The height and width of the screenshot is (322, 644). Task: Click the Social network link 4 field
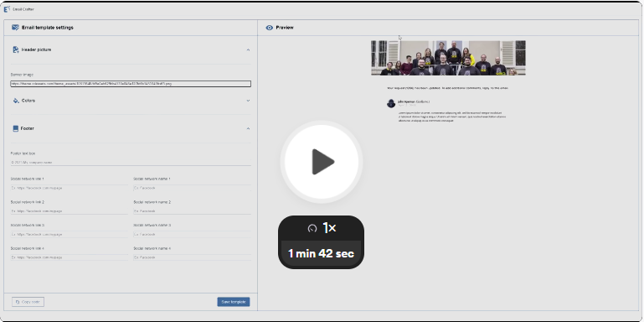click(69, 257)
